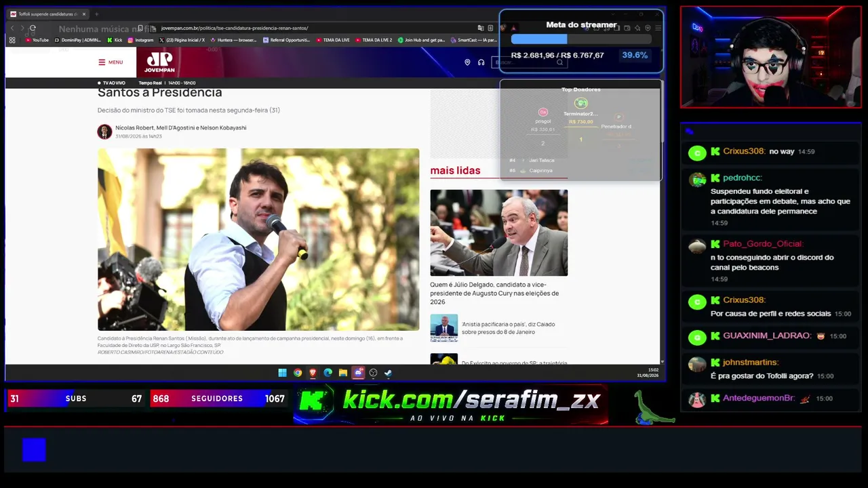The width and height of the screenshot is (868, 488).
Task: Click johnstmartins username in chat
Action: pyautogui.click(x=751, y=362)
